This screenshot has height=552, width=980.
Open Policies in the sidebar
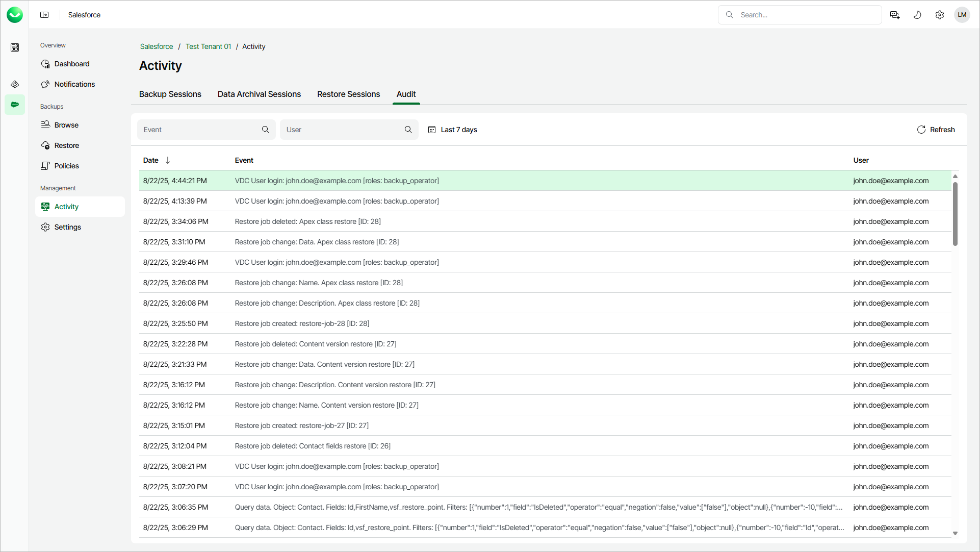66,166
